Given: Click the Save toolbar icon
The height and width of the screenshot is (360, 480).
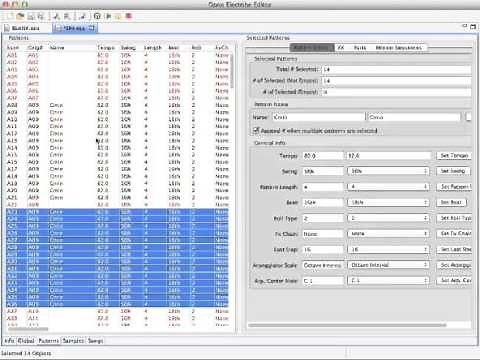Looking at the screenshot, I should (x=31, y=16).
